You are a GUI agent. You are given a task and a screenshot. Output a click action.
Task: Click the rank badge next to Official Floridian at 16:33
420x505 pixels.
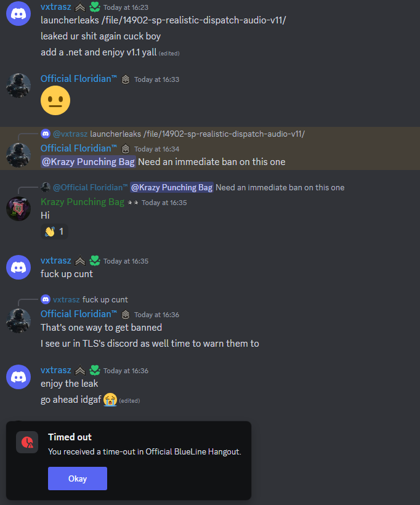coord(126,79)
